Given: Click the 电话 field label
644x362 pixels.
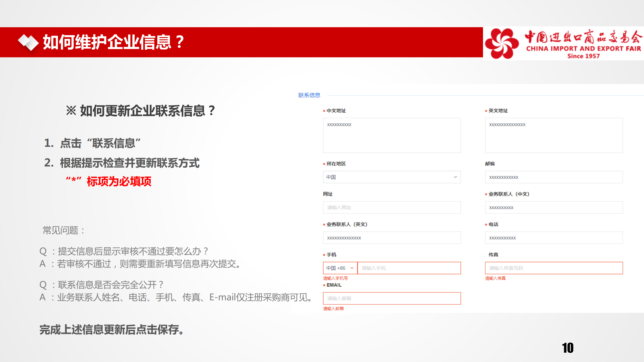Looking at the screenshot, I should point(493,224).
